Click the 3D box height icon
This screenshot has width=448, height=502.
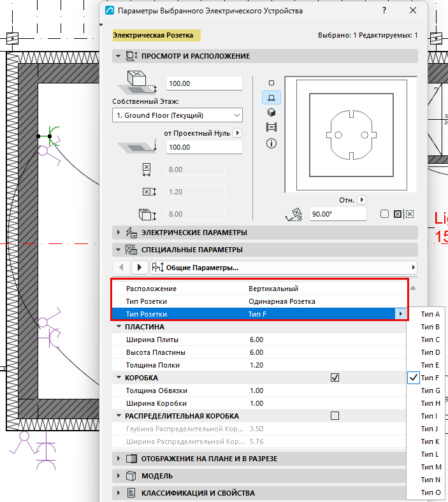[x=147, y=214]
